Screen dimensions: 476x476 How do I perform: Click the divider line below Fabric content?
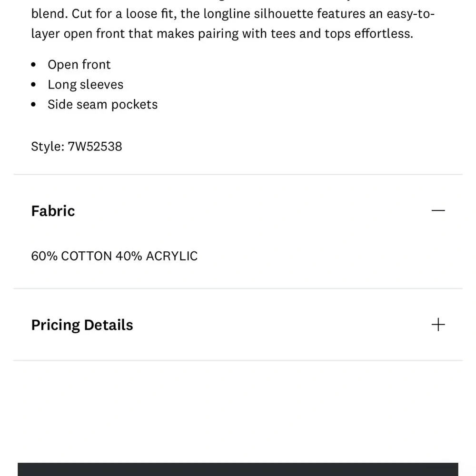pyautogui.click(x=238, y=288)
